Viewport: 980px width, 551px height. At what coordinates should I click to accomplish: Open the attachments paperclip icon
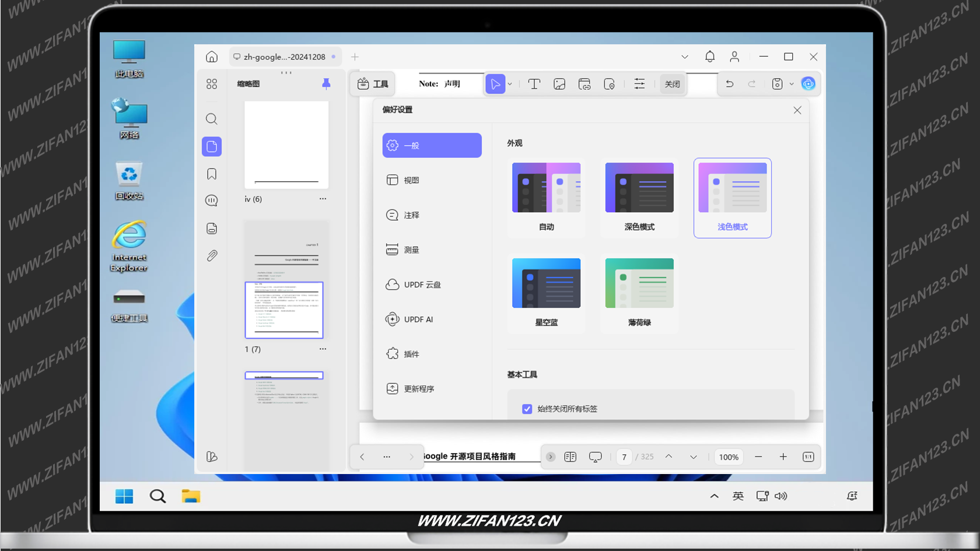click(x=212, y=255)
